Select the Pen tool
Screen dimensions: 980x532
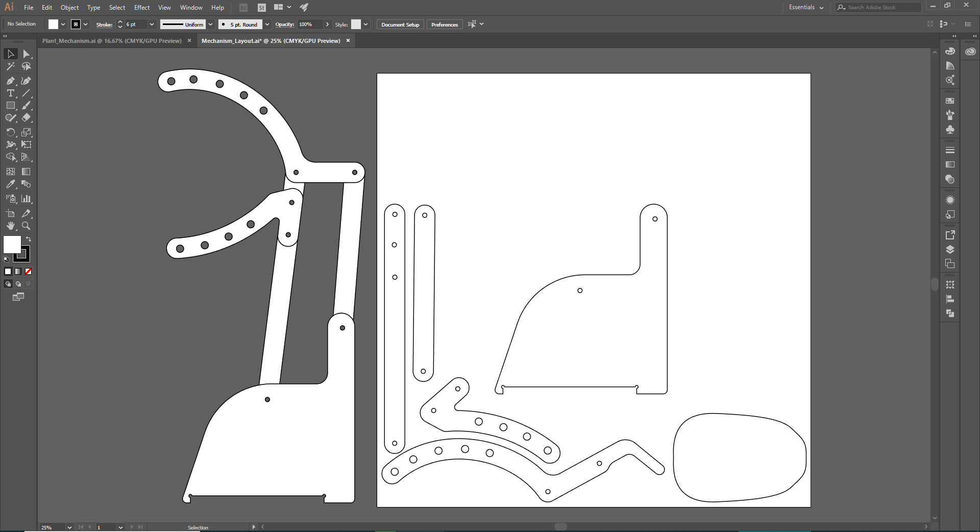click(x=11, y=81)
